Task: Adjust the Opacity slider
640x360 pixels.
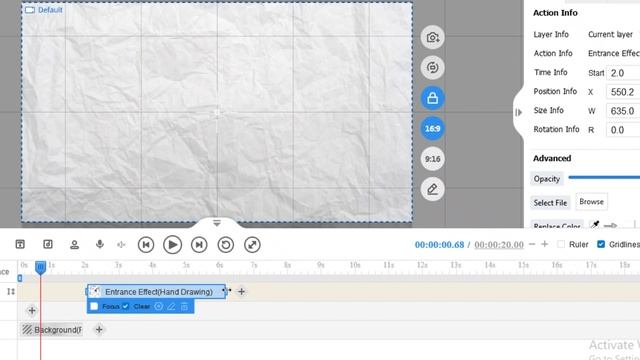Action: [604, 177]
